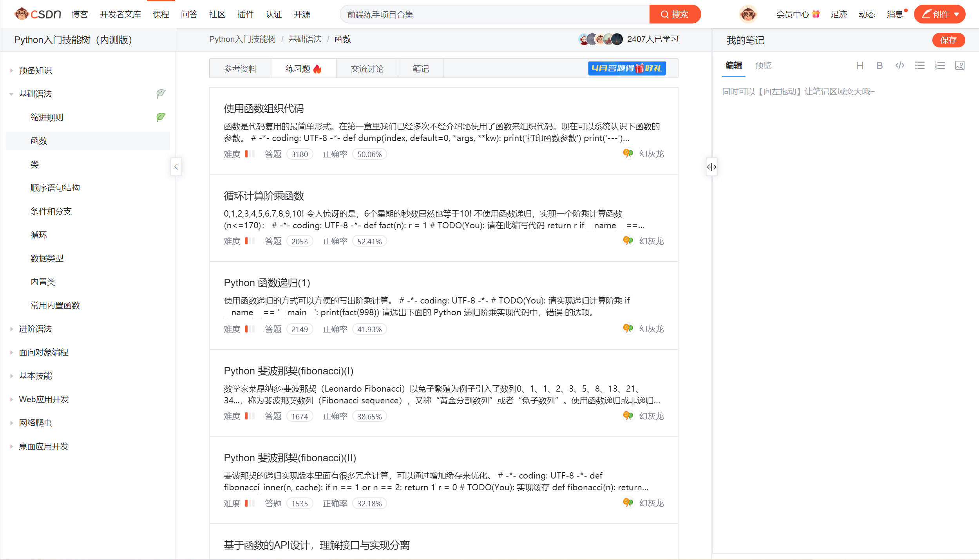Switch notes panel to 预览 tab
979x560 pixels.
coord(763,66)
